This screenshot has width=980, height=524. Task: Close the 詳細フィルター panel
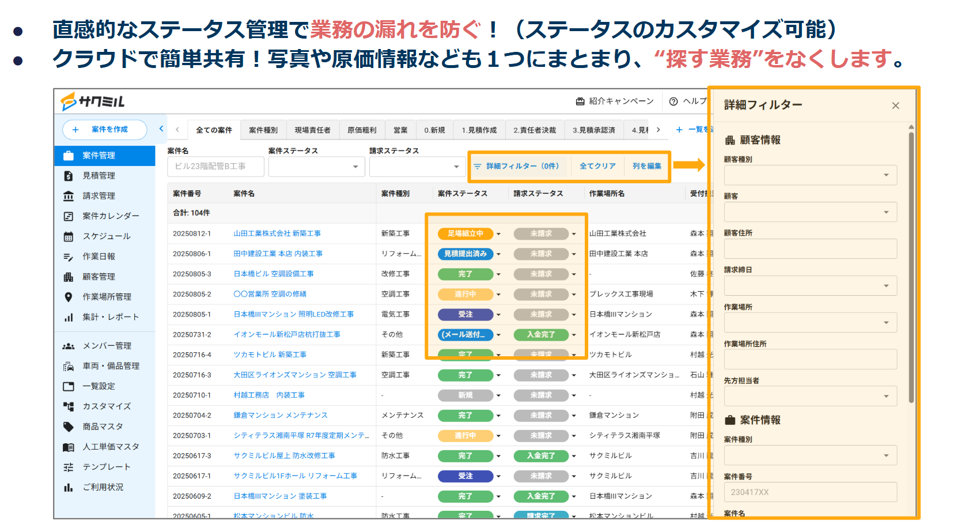pyautogui.click(x=895, y=105)
